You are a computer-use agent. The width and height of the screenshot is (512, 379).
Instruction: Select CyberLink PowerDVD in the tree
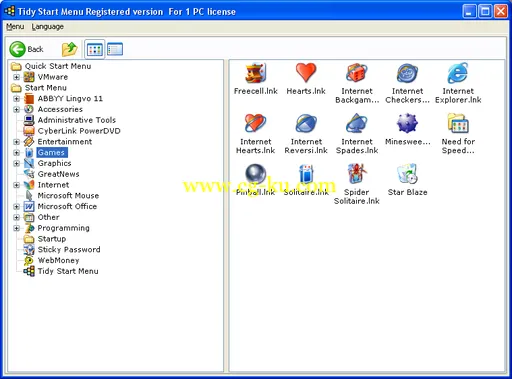(x=79, y=131)
